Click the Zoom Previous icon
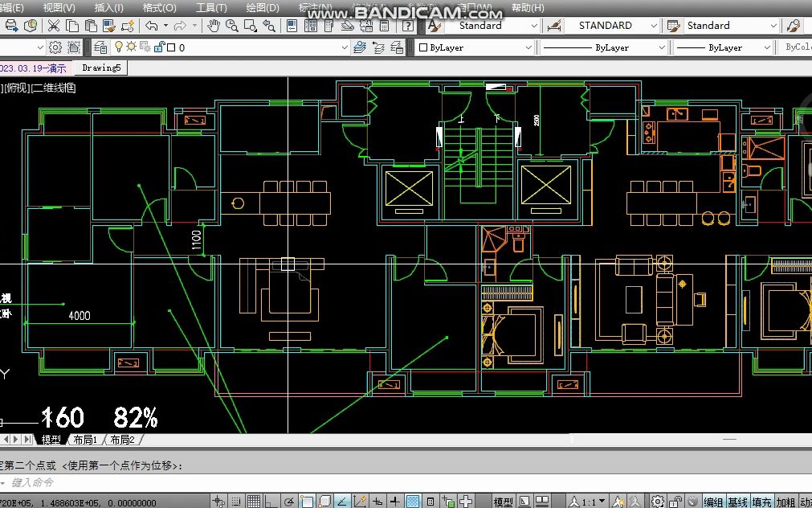The width and height of the screenshot is (812, 508). pos(269,26)
